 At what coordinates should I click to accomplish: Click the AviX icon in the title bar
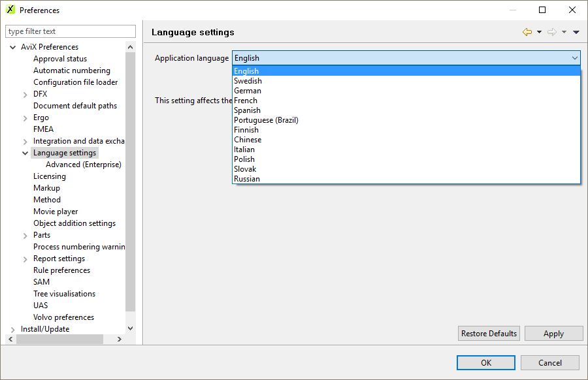10,10
